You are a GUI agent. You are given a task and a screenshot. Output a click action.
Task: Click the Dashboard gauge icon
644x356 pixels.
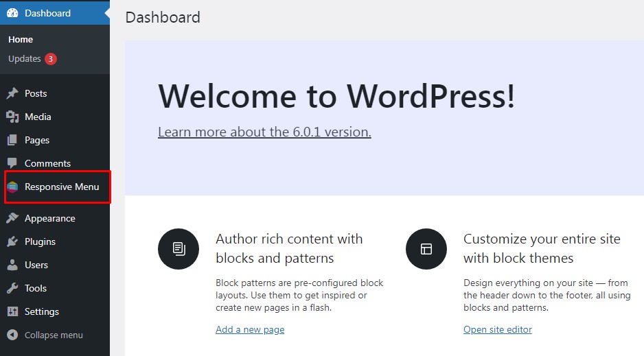click(12, 13)
